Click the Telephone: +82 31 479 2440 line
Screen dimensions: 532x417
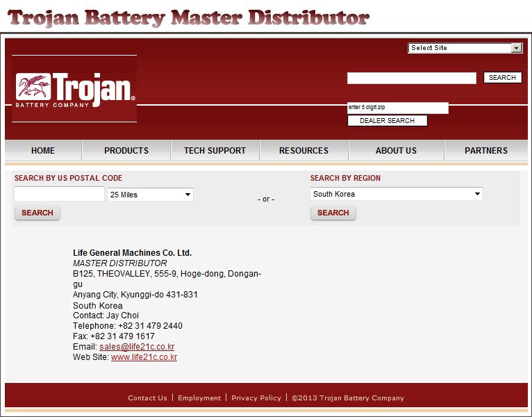click(128, 326)
